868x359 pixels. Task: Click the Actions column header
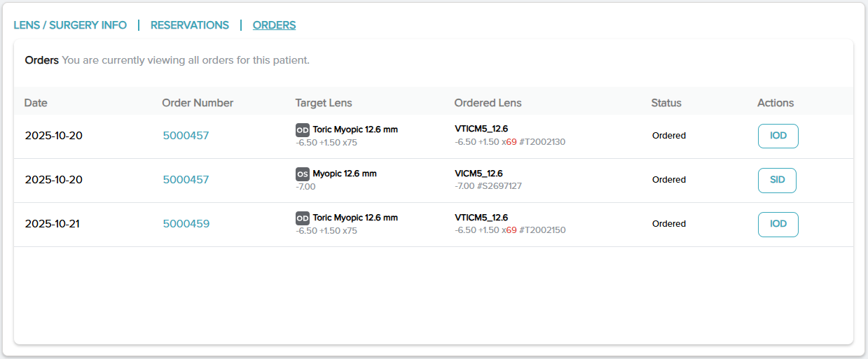click(776, 103)
